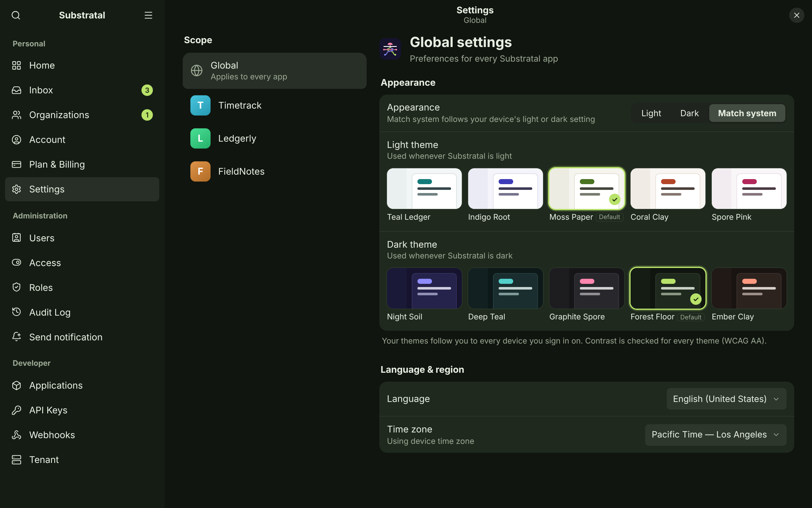Viewport: 812px width, 508px height.
Task: Open Send notification page
Action: coord(82,337)
